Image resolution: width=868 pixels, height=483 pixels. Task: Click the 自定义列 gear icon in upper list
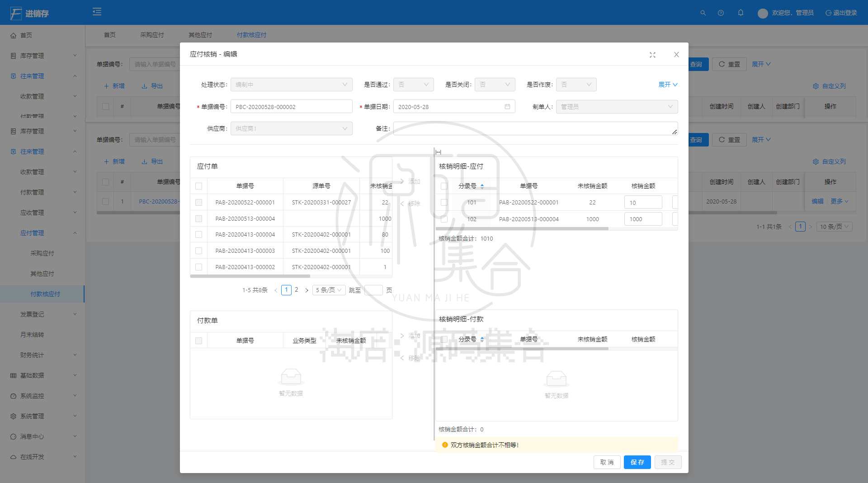816,86
